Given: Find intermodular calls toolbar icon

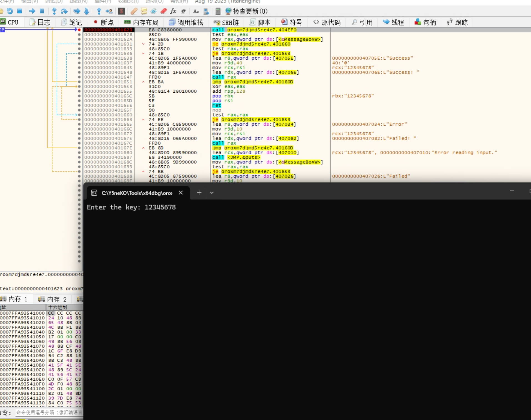Looking at the screenshot, I should (x=206, y=11).
